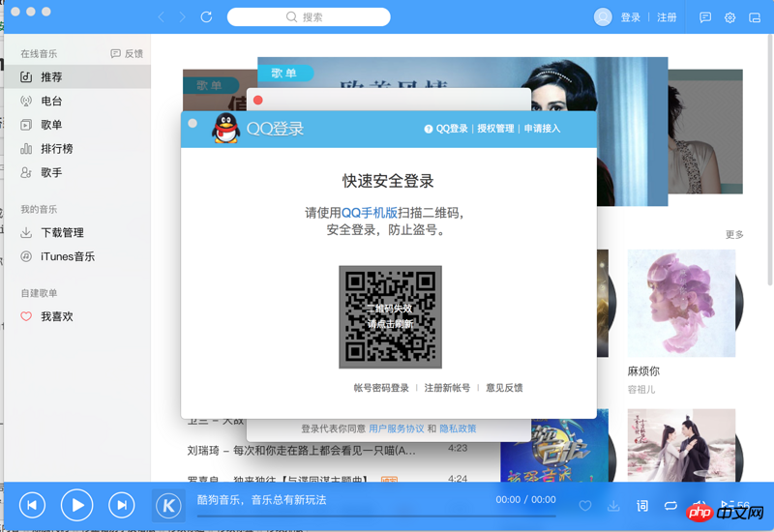Open the 隐私政策 link
774x532 pixels.
pyautogui.click(x=458, y=429)
